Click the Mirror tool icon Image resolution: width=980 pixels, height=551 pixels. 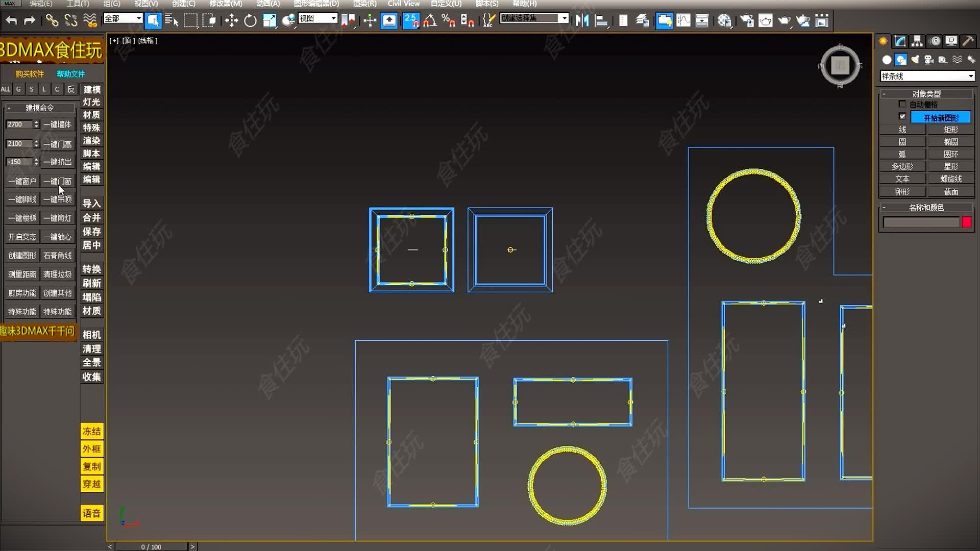[582, 20]
